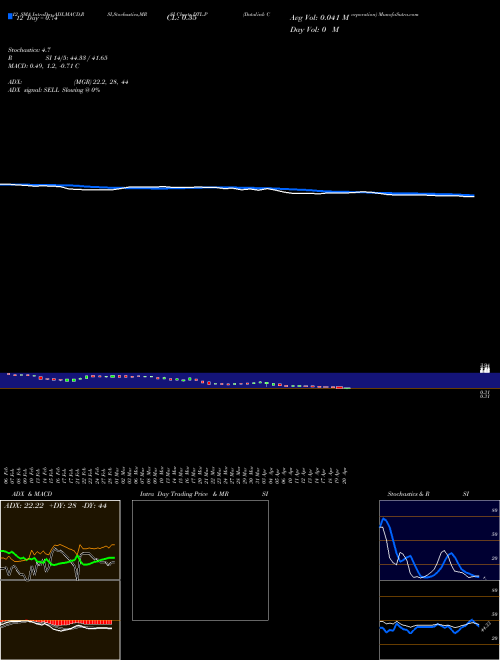Click the ADX (MGR) 22.2, 28, 44 line
Viewport: 500px width, 660px height.
[68, 82]
